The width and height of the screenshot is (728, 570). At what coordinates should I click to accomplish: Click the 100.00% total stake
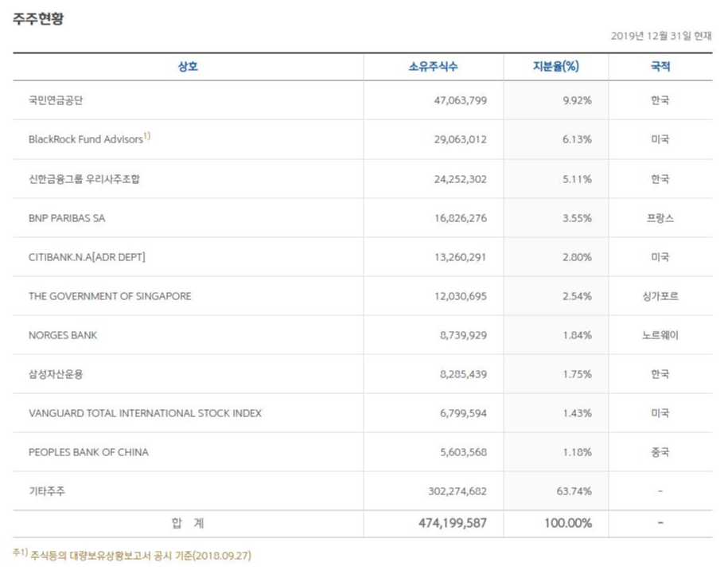pyautogui.click(x=568, y=523)
